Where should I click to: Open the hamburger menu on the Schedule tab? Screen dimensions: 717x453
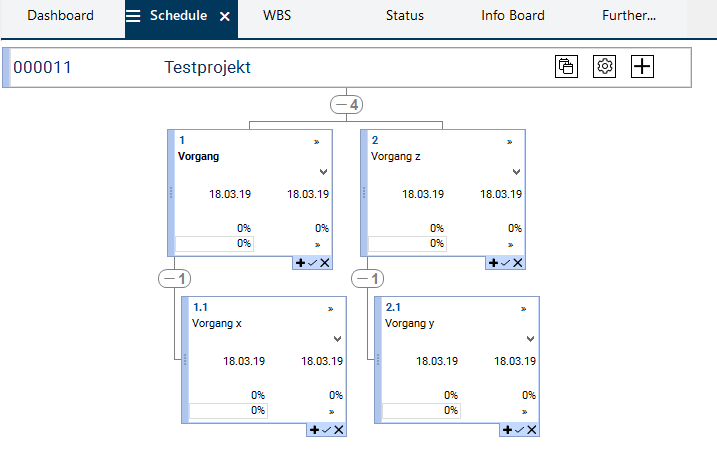[133, 16]
